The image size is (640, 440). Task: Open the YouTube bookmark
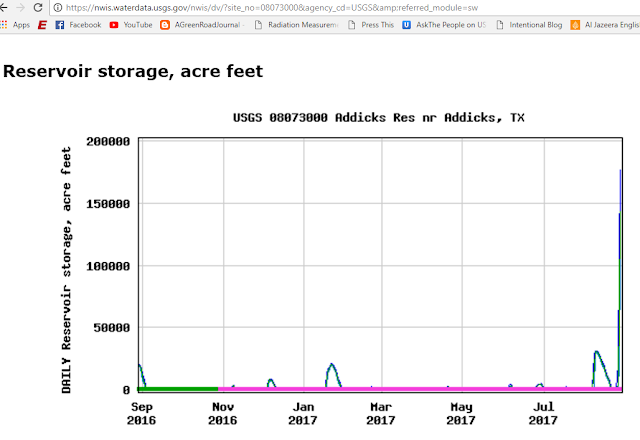coord(131,25)
